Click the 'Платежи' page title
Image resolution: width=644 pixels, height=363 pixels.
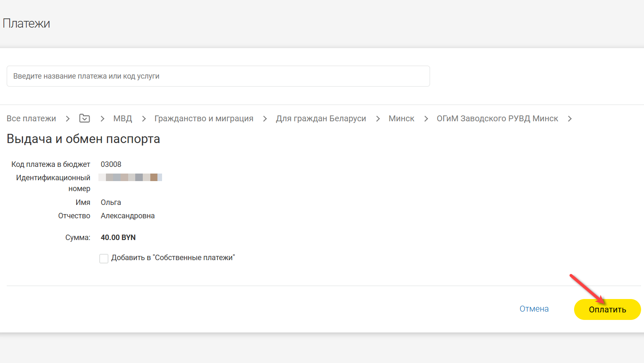point(26,23)
